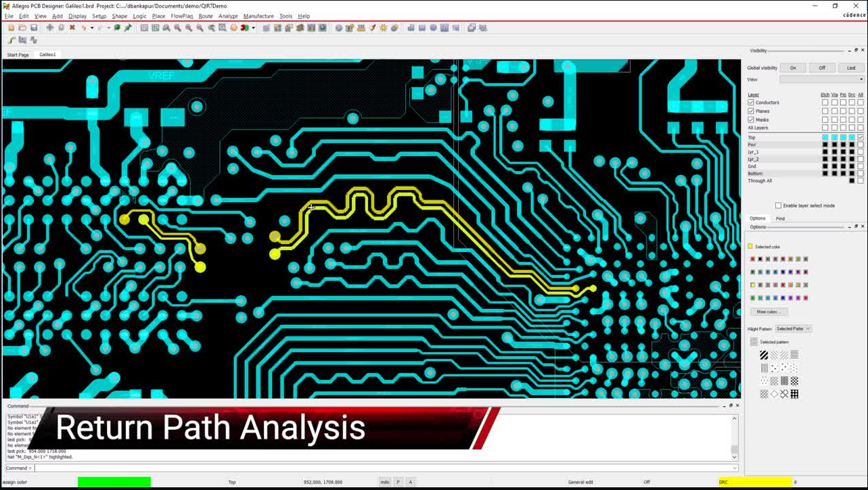Image resolution: width=868 pixels, height=490 pixels.
Task: Click the green status indicator bar
Action: (x=114, y=482)
